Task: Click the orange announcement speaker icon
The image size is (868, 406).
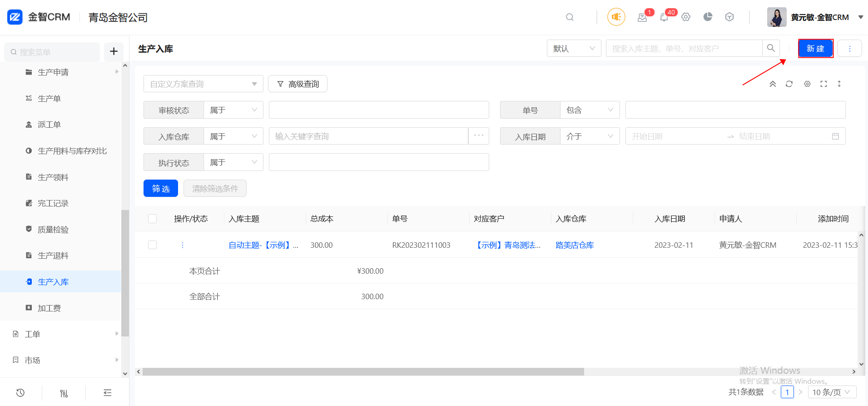Action: [x=616, y=17]
